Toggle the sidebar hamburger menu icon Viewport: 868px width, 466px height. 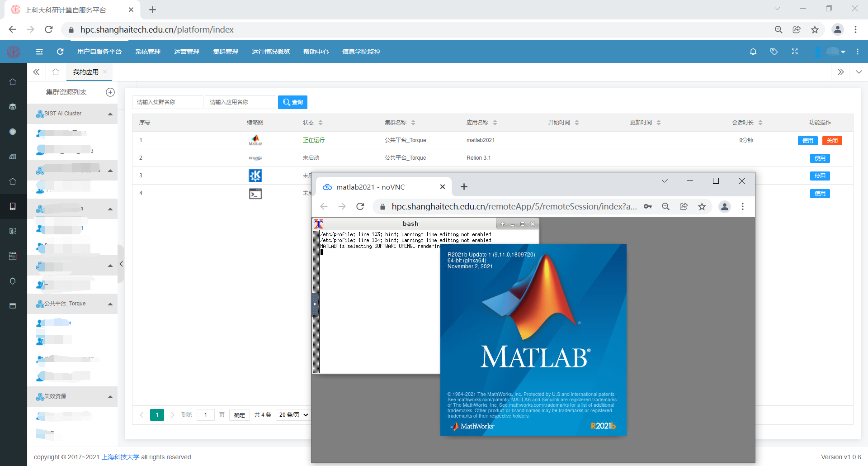[x=39, y=52]
